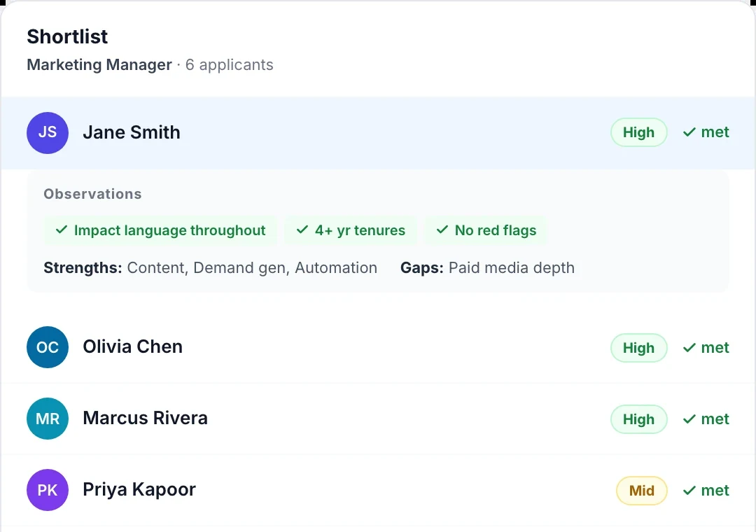The width and height of the screenshot is (756, 532).
Task: Expand the Priya Kapoor applicant row
Action: 378,490
